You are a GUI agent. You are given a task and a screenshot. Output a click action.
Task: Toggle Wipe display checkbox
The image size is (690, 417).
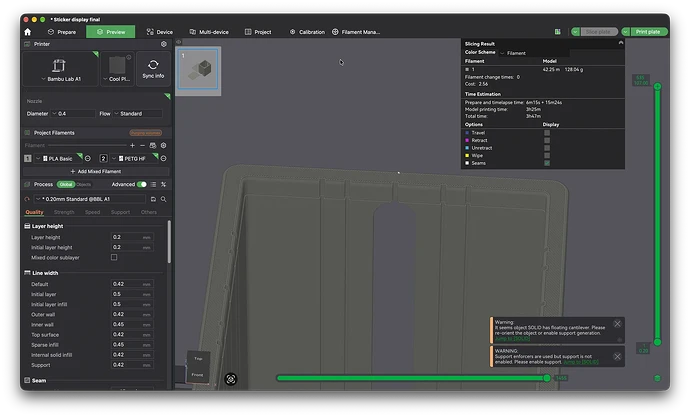(547, 155)
